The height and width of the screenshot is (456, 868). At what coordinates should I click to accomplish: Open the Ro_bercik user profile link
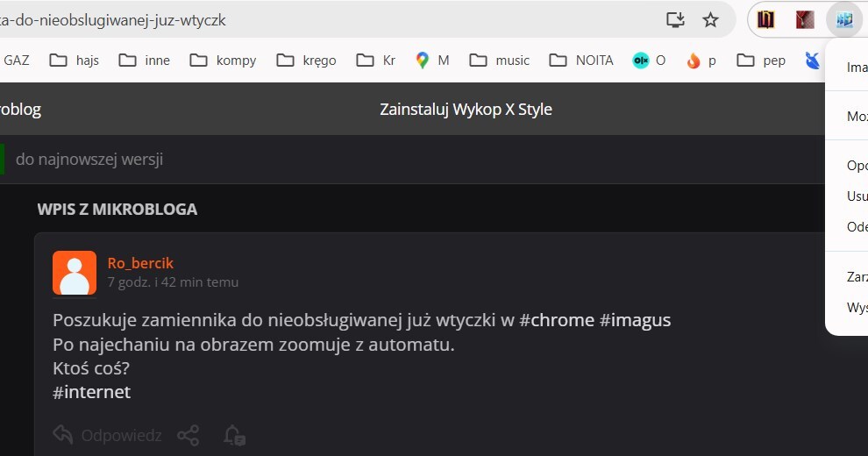[140, 263]
